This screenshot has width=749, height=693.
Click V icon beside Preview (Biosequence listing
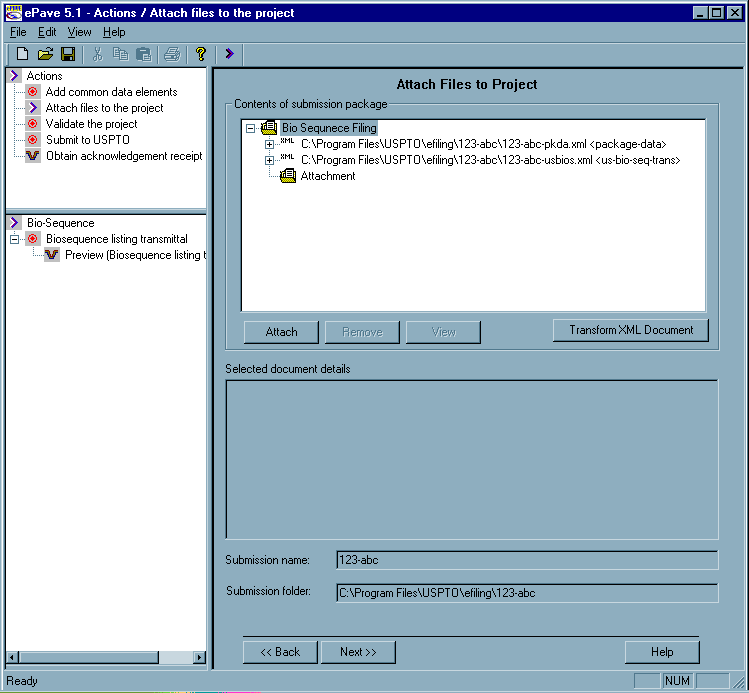(52, 255)
